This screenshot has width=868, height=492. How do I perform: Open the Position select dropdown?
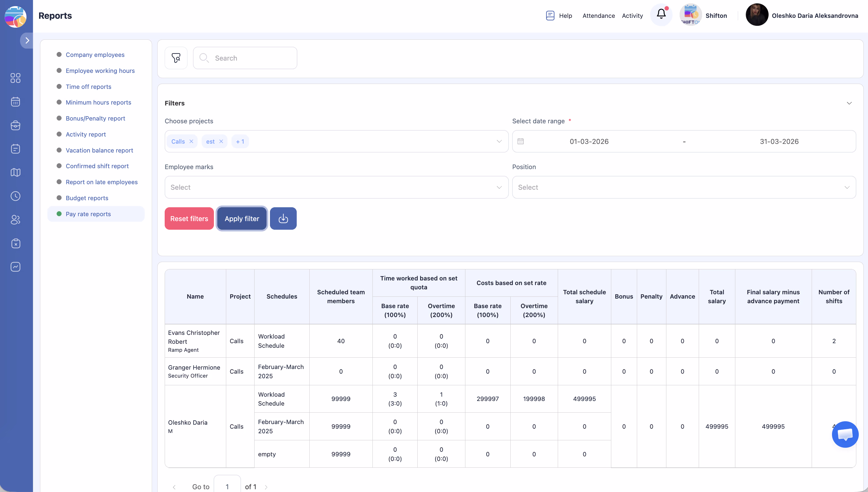(684, 187)
